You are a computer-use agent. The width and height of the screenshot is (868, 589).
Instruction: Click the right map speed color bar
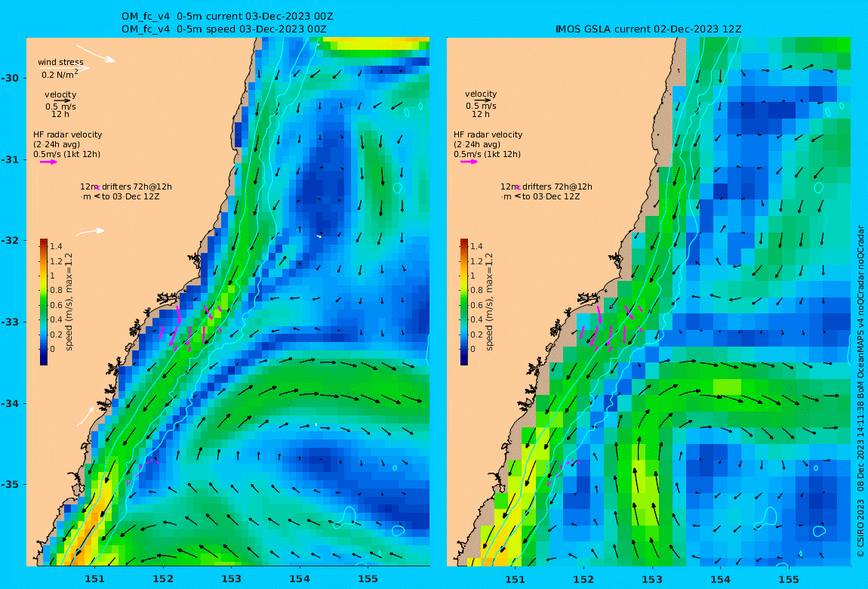pyautogui.click(x=464, y=302)
